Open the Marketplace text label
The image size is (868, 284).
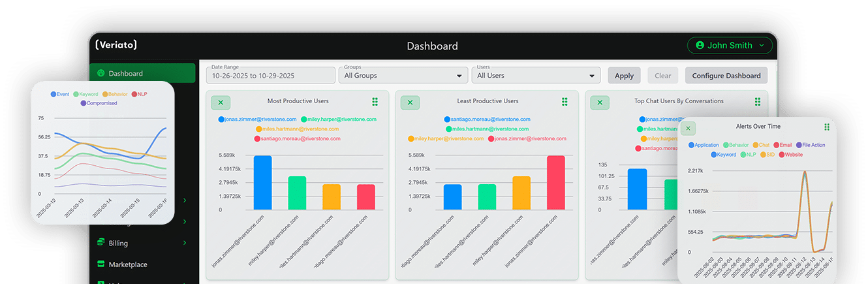pos(128,264)
